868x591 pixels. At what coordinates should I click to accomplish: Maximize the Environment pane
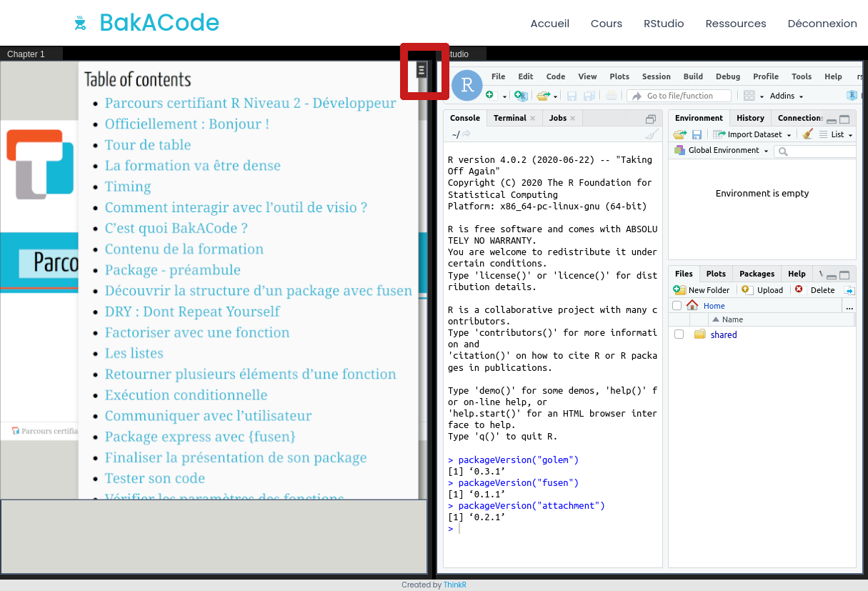844,119
